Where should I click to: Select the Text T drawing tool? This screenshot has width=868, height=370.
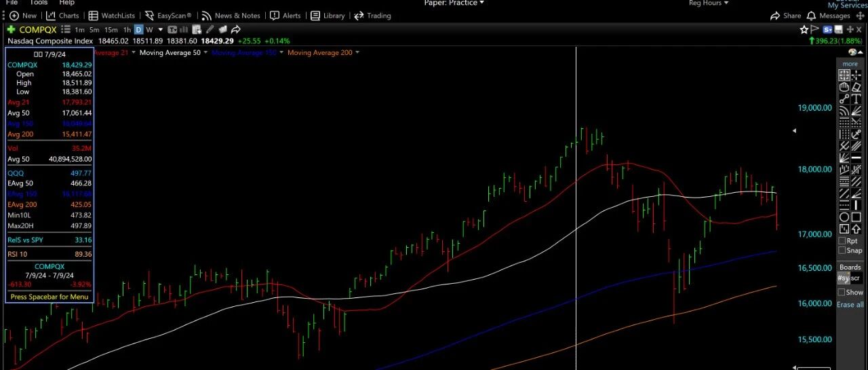pos(856,99)
